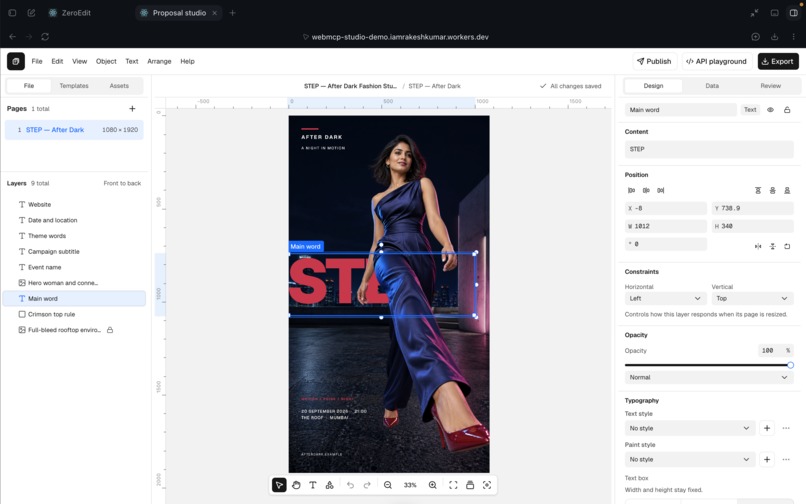Viewport: 806px width, 504px height.
Task: Add a new paint style
Action: coord(767,459)
